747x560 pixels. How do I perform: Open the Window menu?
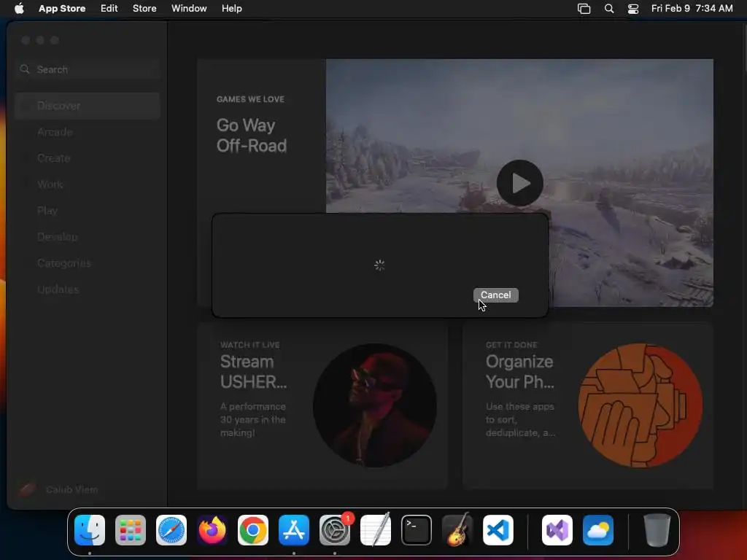189,9
